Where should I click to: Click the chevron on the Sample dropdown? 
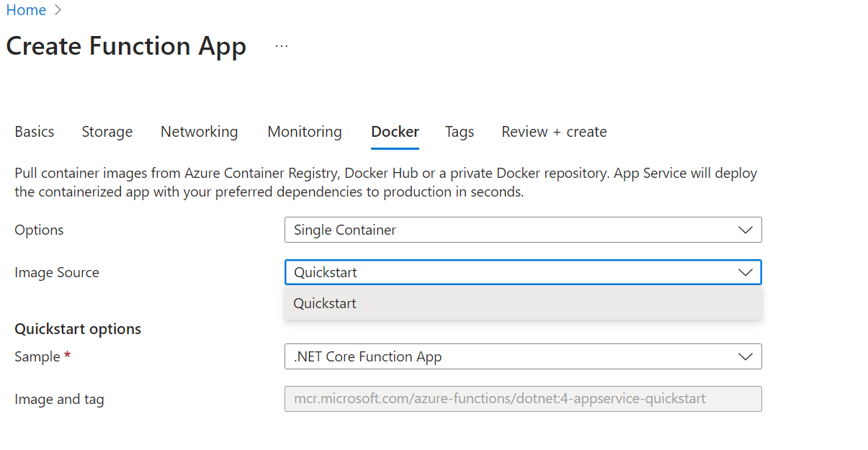[x=746, y=356]
